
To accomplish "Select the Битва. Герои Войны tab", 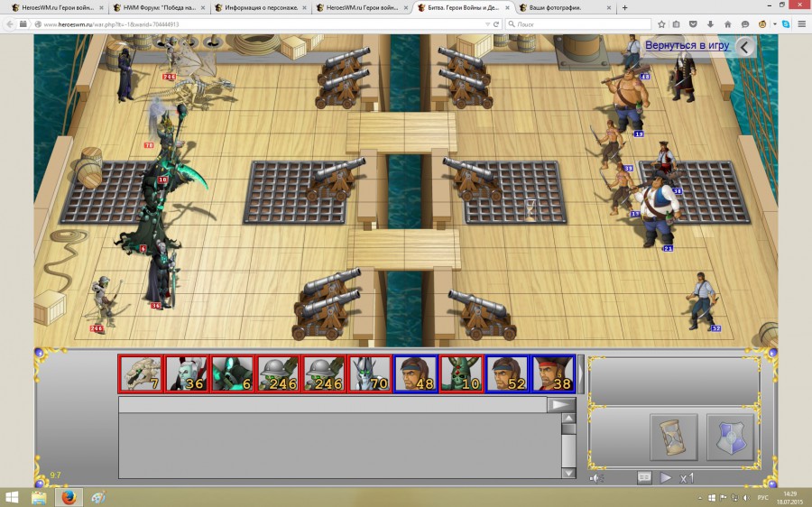I will coord(464,8).
